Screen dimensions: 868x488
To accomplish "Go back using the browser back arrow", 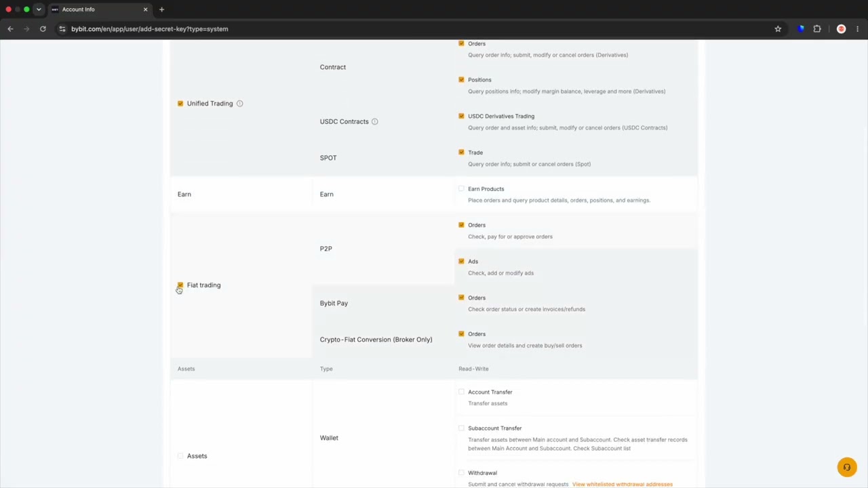I will pyautogui.click(x=10, y=29).
